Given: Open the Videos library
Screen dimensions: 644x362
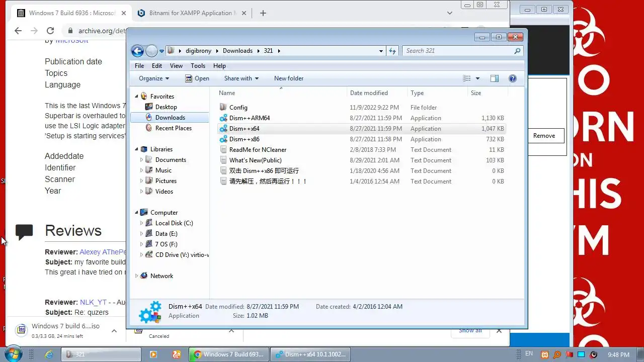Looking at the screenshot, I should coord(159,192).
